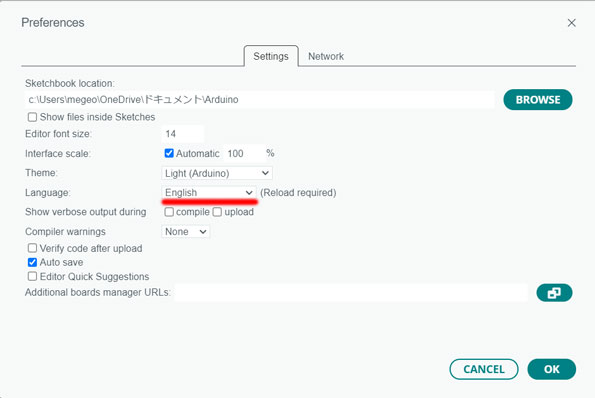Enable verbose output during upload

(217, 212)
